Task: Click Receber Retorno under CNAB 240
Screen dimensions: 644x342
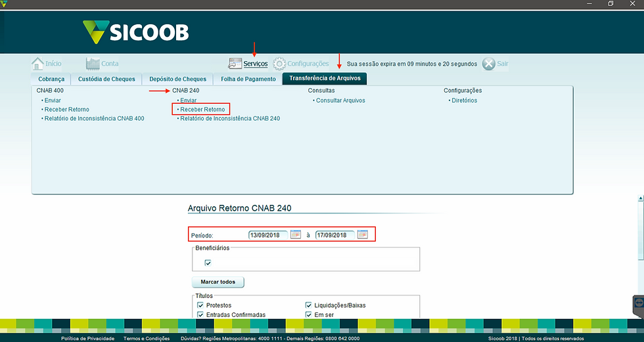Action: point(202,110)
